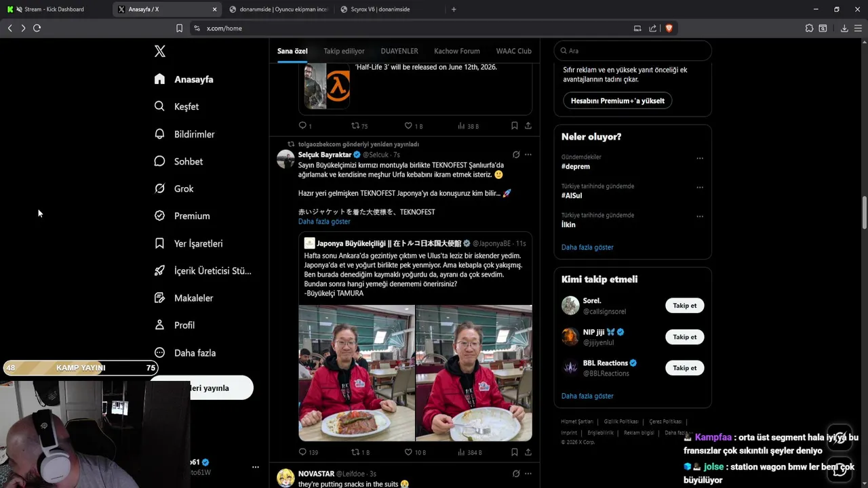Open more options for #deprem trend
This screenshot has height=488, width=868.
tap(700, 158)
